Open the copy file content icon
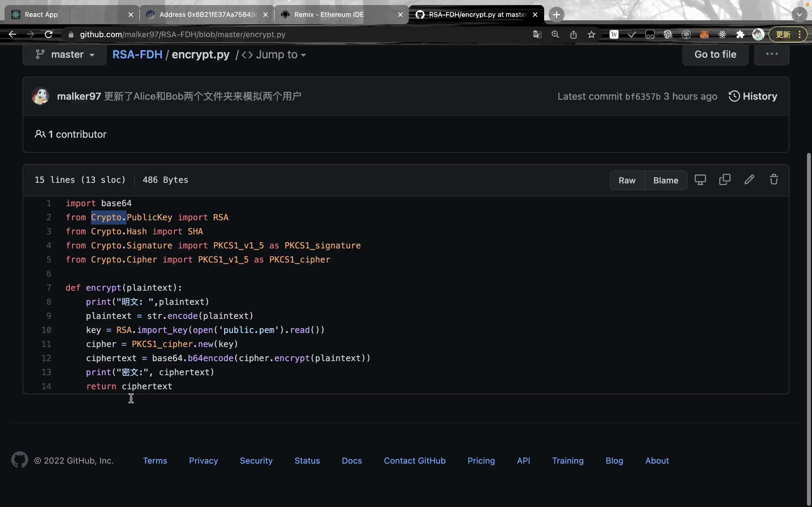 point(725,180)
